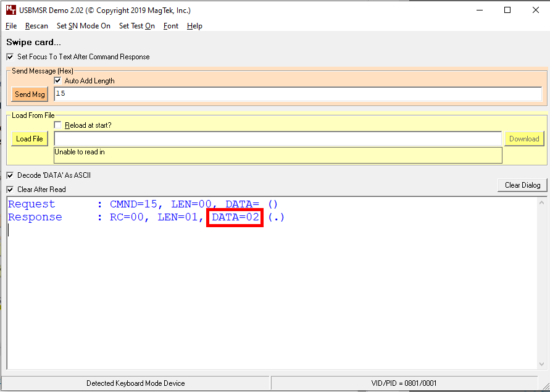Click the Send Msg button
This screenshot has width=550, height=392.
click(x=30, y=94)
